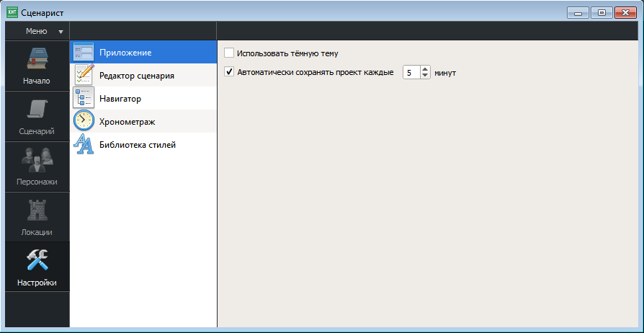The height and width of the screenshot is (333, 644).
Task: Click the minutes value field showing 5
Action: pyautogui.click(x=411, y=72)
